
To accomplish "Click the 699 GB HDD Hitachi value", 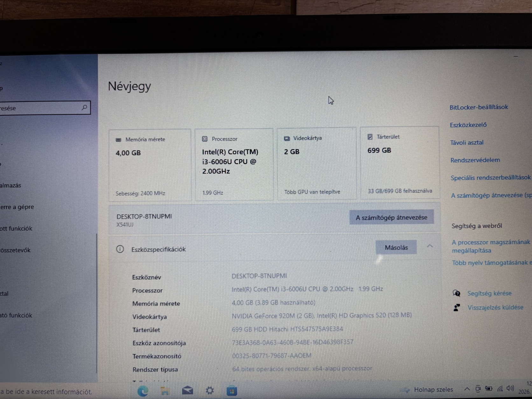I will (287, 329).
